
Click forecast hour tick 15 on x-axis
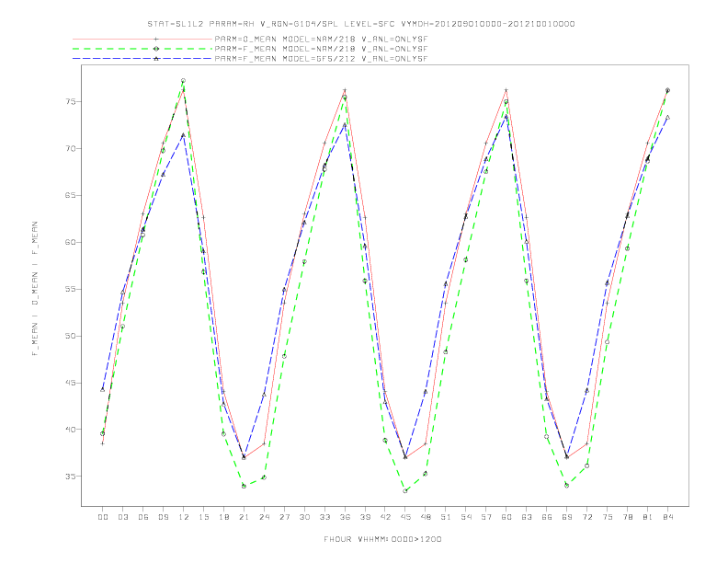point(203,517)
